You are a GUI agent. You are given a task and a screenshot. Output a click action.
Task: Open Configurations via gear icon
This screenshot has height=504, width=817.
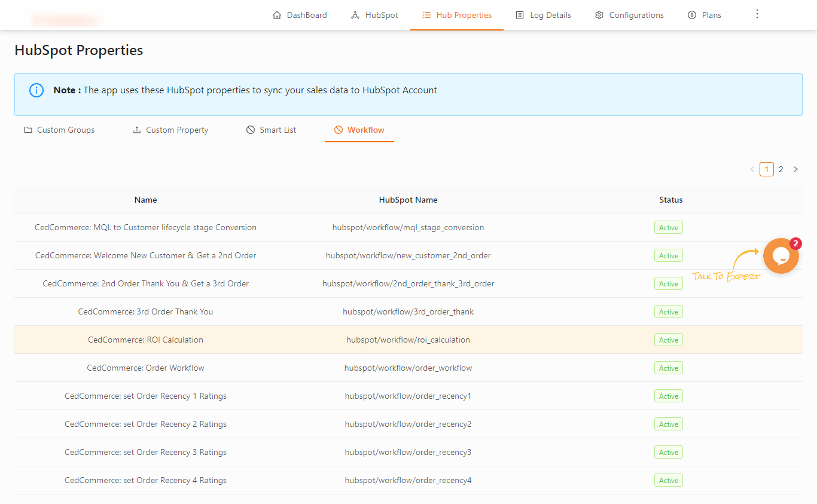(599, 15)
